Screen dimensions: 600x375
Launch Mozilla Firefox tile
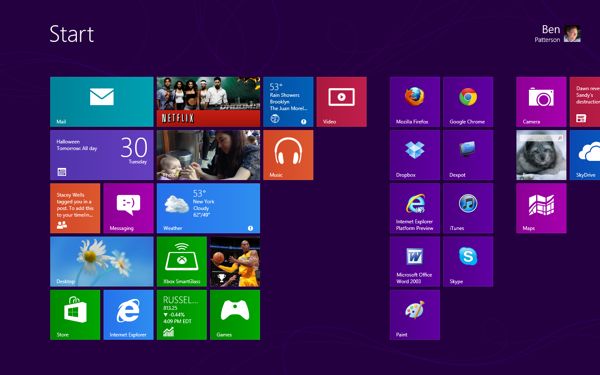click(x=415, y=102)
